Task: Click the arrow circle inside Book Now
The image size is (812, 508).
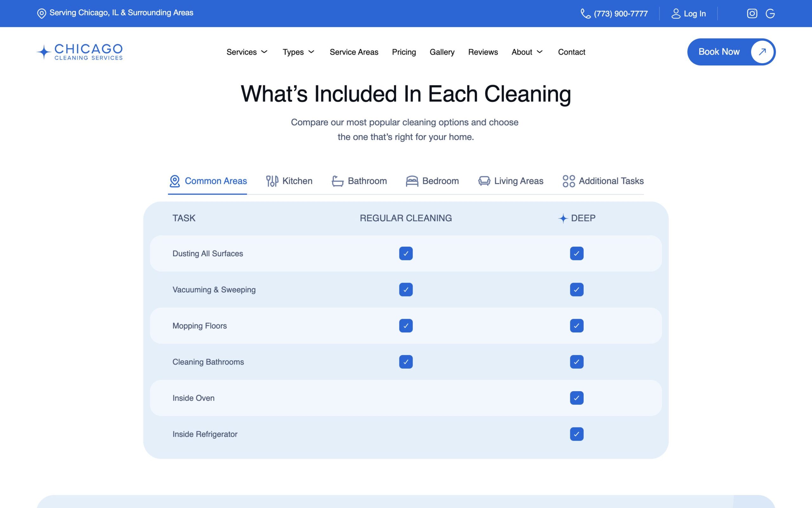Action: coord(762,52)
